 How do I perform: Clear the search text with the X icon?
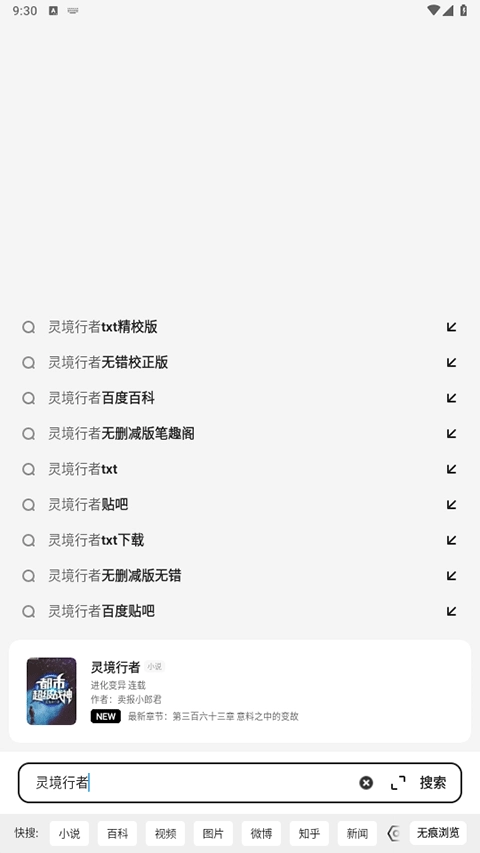(x=366, y=782)
